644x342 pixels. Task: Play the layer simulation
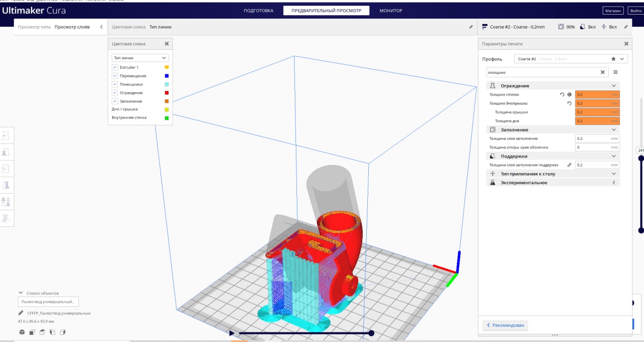(231, 333)
